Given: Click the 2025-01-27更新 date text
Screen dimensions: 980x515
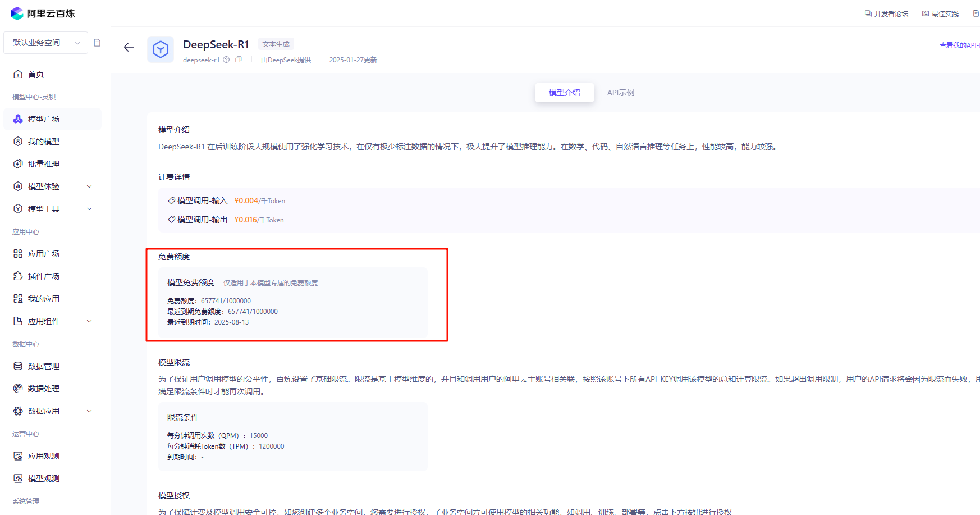Looking at the screenshot, I should coord(353,60).
